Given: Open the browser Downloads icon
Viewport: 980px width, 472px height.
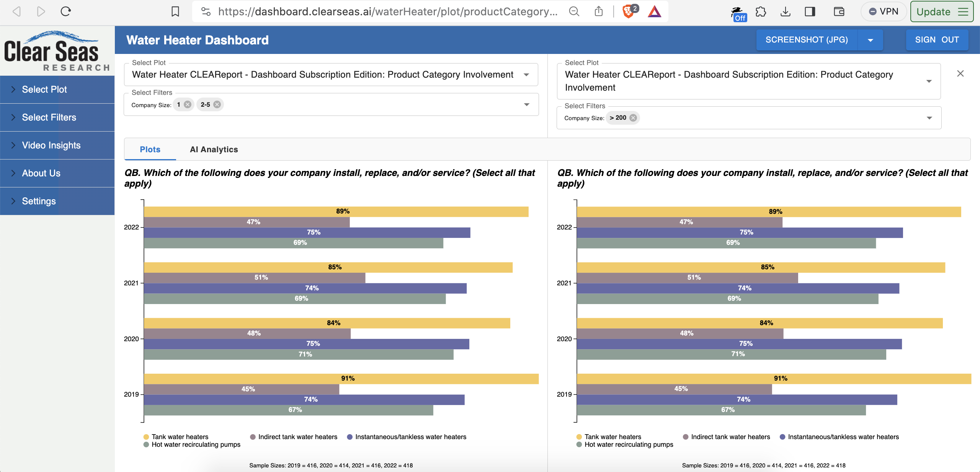Looking at the screenshot, I should [786, 11].
